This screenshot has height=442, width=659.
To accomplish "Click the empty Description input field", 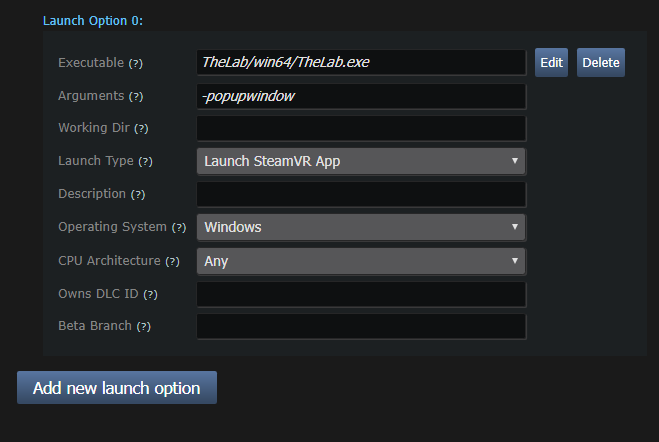I will click(361, 195).
